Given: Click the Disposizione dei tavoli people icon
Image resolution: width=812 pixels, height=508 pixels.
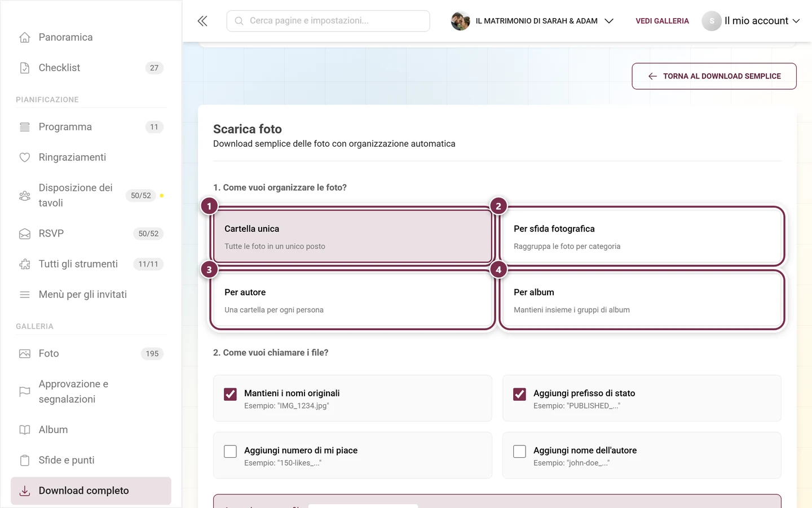Looking at the screenshot, I should click(25, 195).
